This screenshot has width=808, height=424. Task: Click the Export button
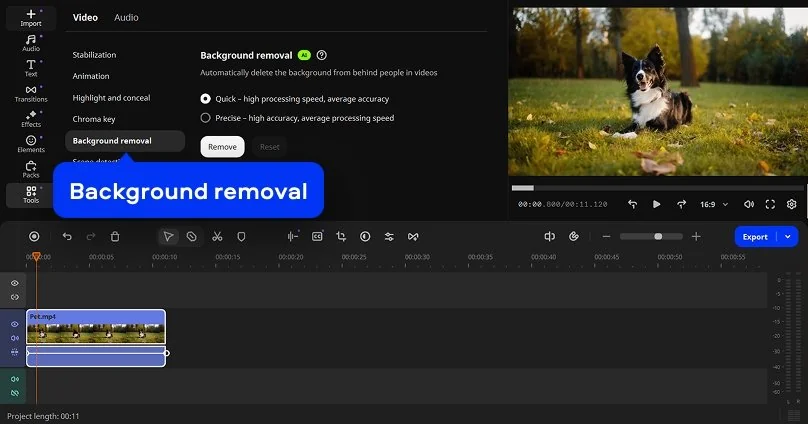755,237
